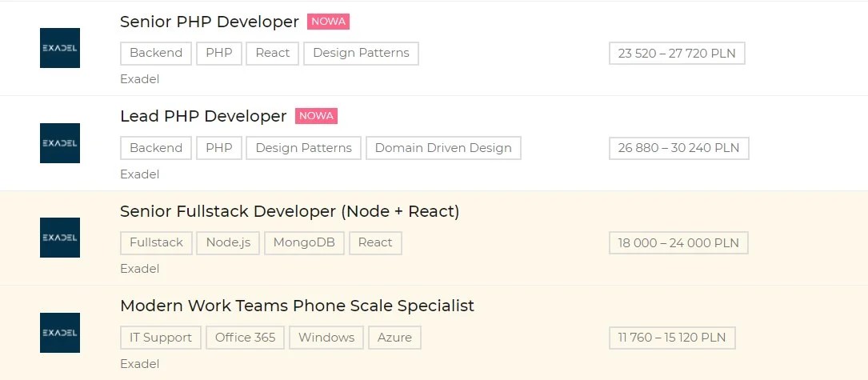Click the Exadel logo beside Senior PHP Developer
The height and width of the screenshot is (380, 868).
[x=60, y=48]
